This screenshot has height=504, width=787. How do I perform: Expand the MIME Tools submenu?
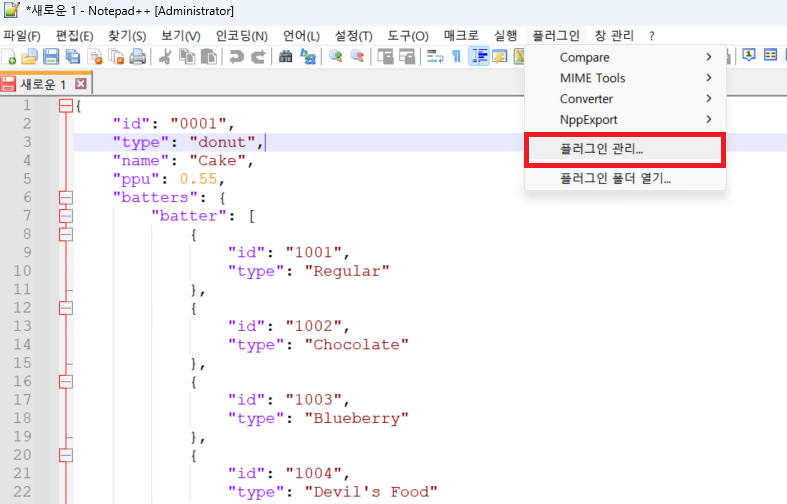pos(625,78)
